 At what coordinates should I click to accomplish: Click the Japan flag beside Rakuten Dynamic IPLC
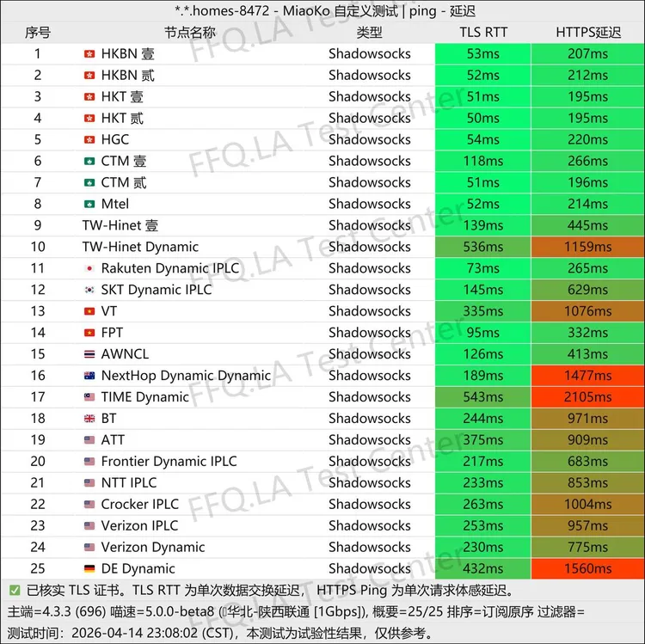[x=89, y=268]
